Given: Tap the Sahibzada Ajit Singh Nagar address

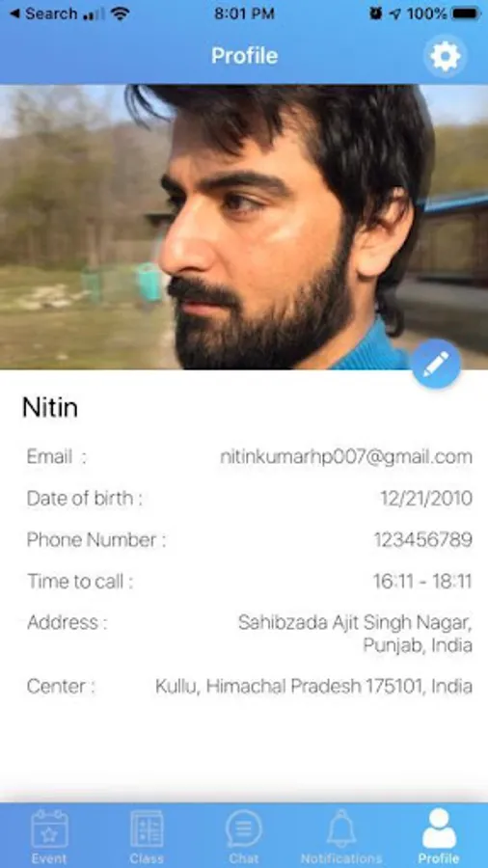Looking at the screenshot, I should pyautogui.click(x=355, y=634).
